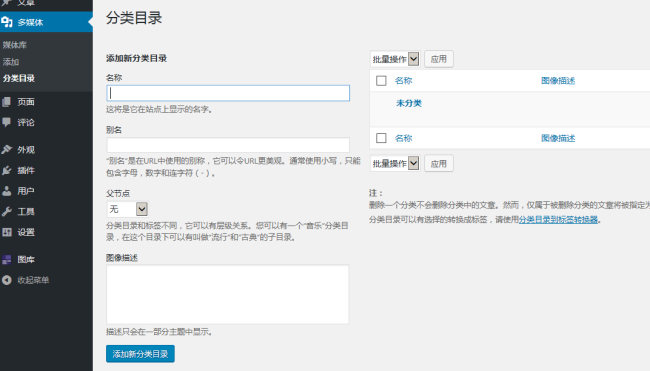Sort by 名称 in table footer

pos(403,138)
